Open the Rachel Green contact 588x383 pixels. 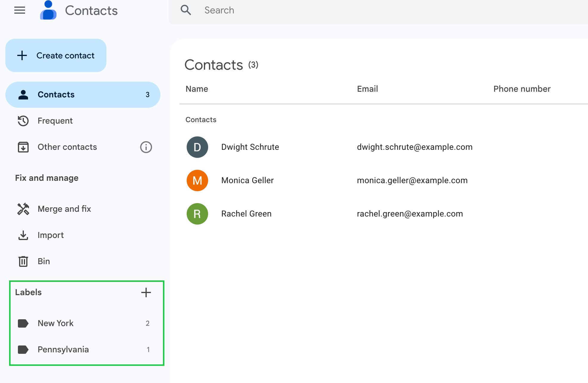[x=246, y=214]
